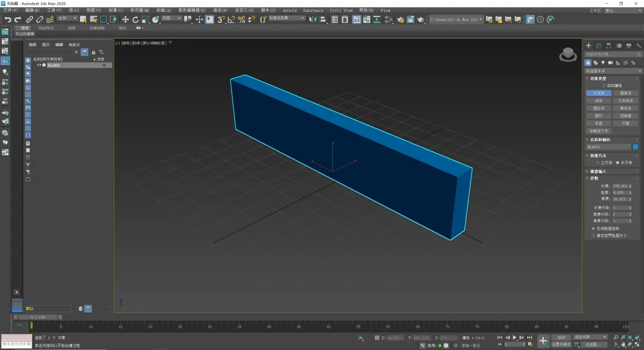
Task: Click the 圆锥体 primitive button
Action: coord(626,93)
